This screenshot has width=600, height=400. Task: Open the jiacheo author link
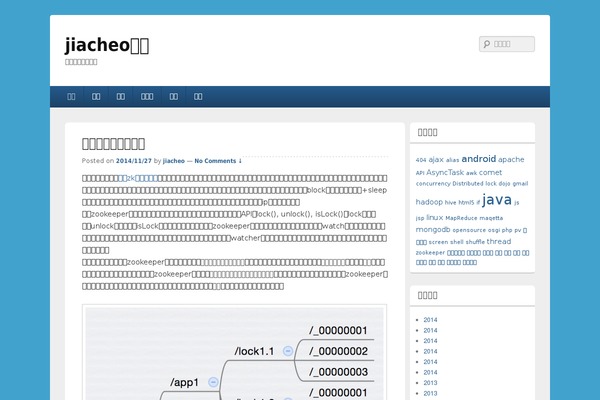coord(174,161)
